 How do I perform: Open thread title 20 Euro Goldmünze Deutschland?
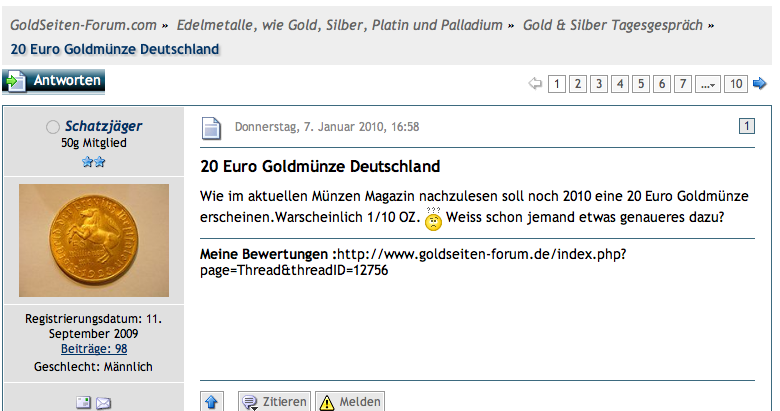[115, 49]
